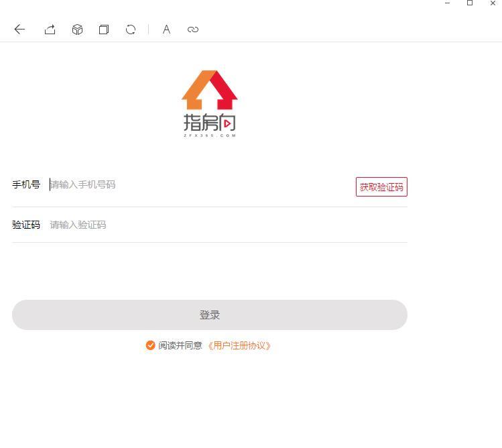Click the 登录 login button
This screenshot has height=448, width=502.
pyautogui.click(x=210, y=315)
